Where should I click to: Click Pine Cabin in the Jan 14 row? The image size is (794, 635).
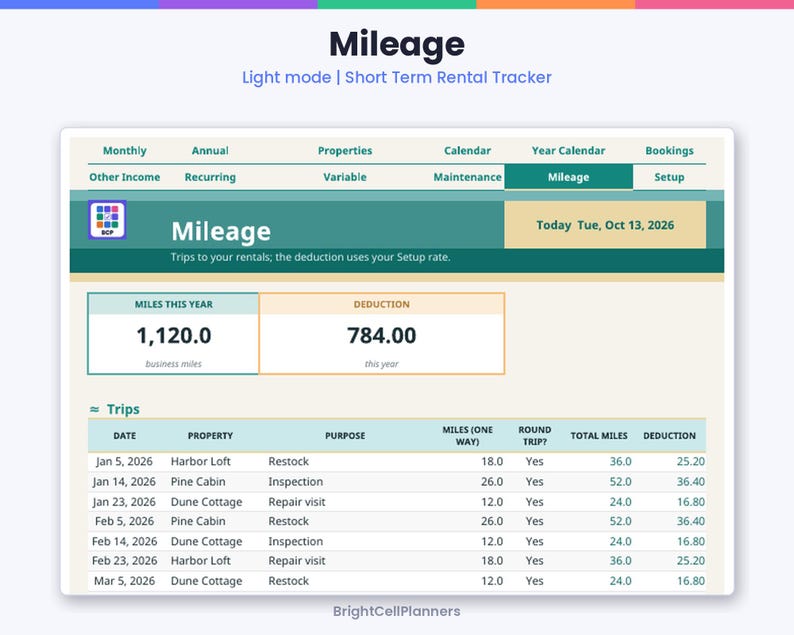[198, 482]
